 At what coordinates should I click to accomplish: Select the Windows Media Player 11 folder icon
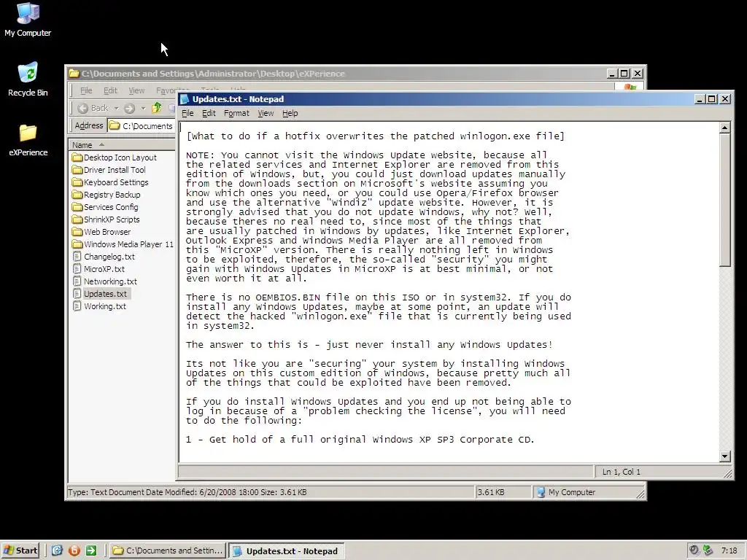[77, 244]
